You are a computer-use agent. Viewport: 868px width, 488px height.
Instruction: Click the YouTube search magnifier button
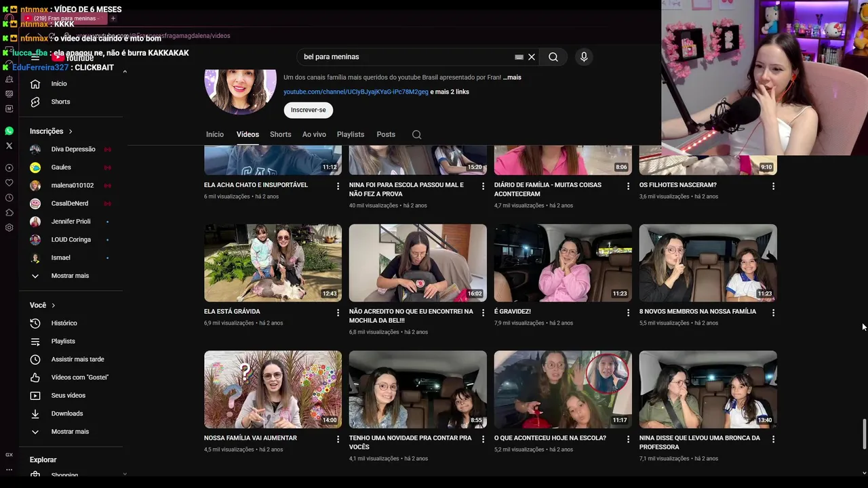[553, 57]
